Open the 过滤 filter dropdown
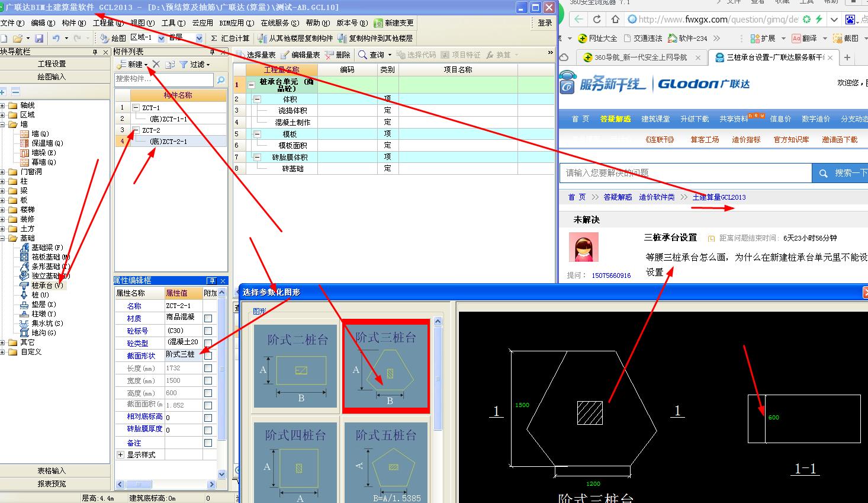 208,65
